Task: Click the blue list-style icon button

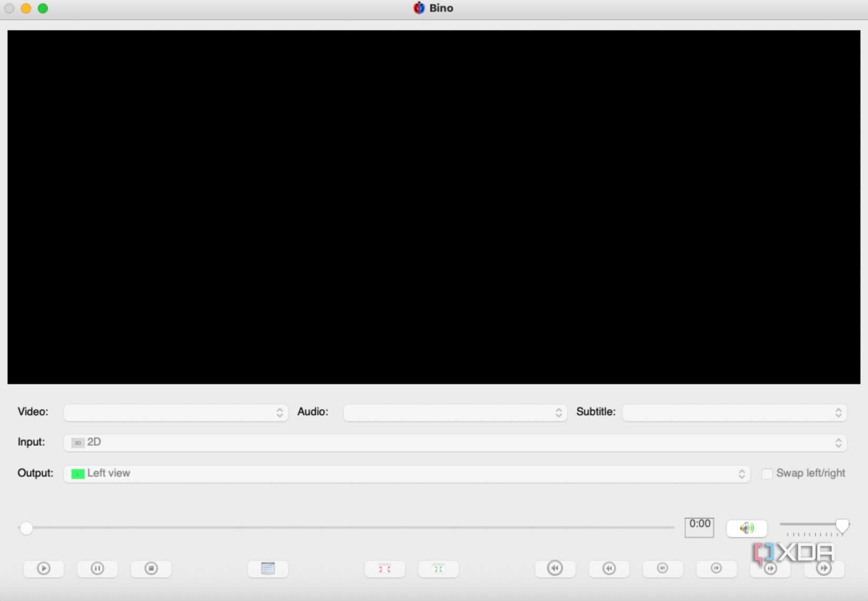Action: tap(268, 568)
